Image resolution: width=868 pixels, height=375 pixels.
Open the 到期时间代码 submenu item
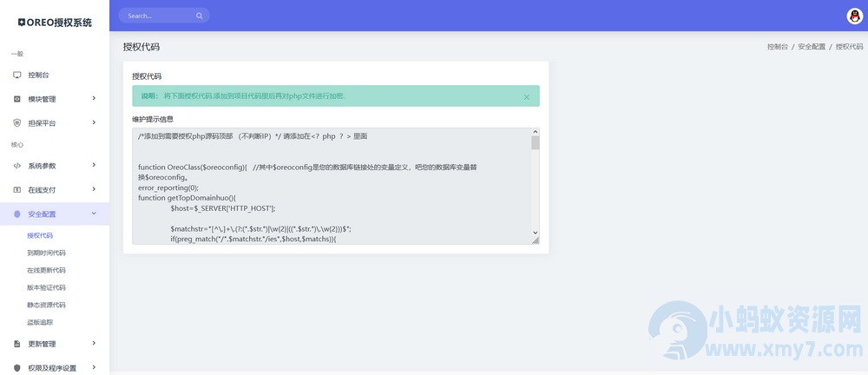[46, 253]
